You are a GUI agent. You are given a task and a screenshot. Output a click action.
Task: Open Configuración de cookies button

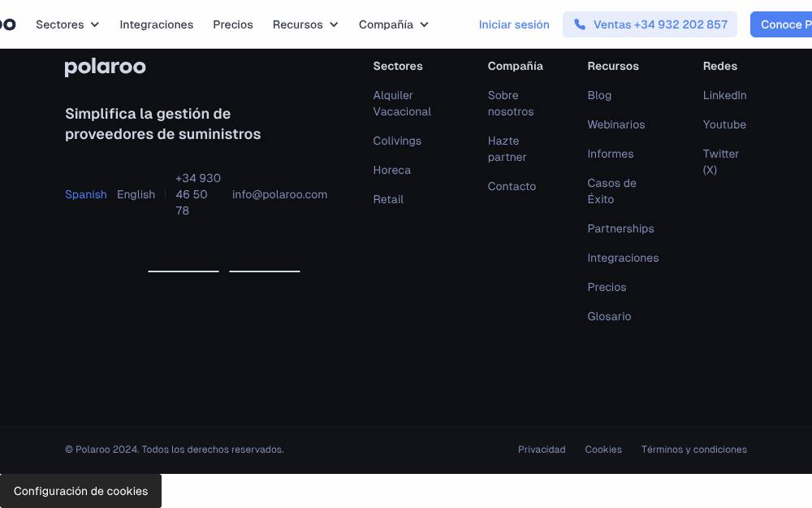[80, 491]
